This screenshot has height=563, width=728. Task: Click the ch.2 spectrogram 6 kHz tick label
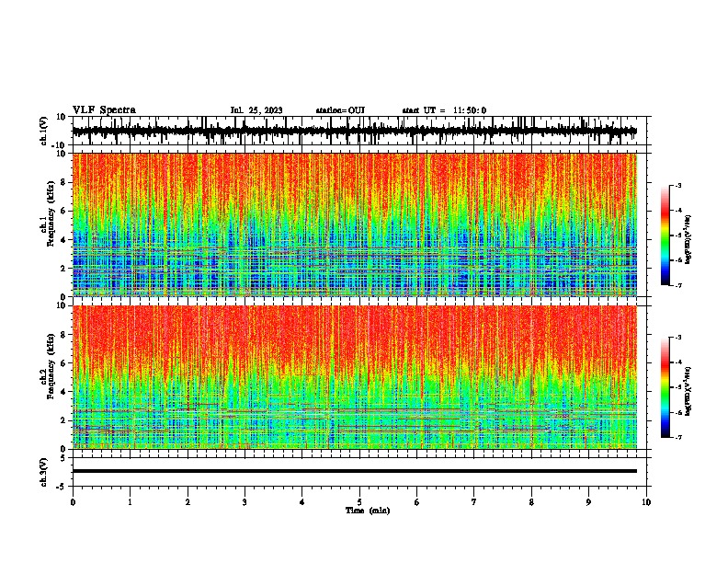point(64,363)
